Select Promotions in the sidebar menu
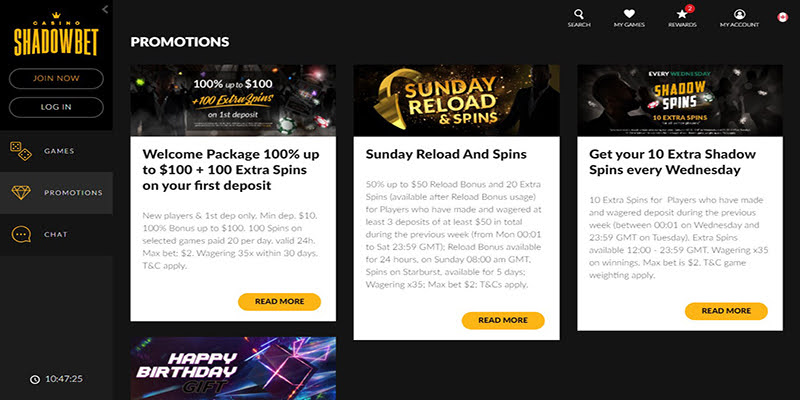 73,192
